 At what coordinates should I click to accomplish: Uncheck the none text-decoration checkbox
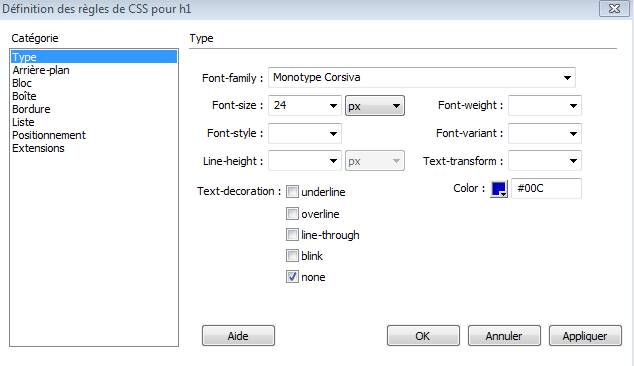click(x=292, y=277)
